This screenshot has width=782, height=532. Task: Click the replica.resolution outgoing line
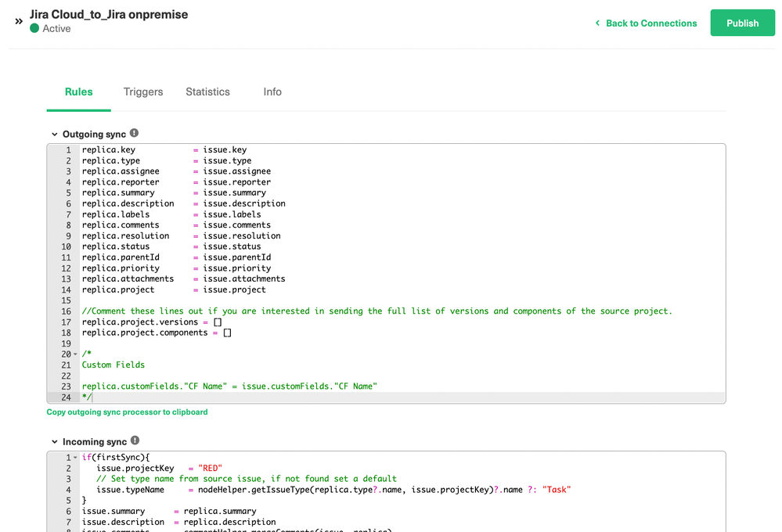click(x=181, y=235)
